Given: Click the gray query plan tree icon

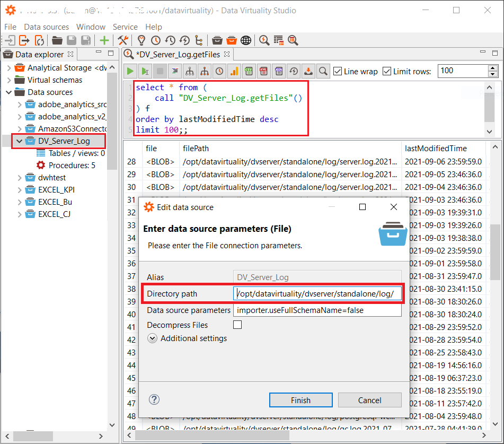Looking at the screenshot, I should pos(190,71).
